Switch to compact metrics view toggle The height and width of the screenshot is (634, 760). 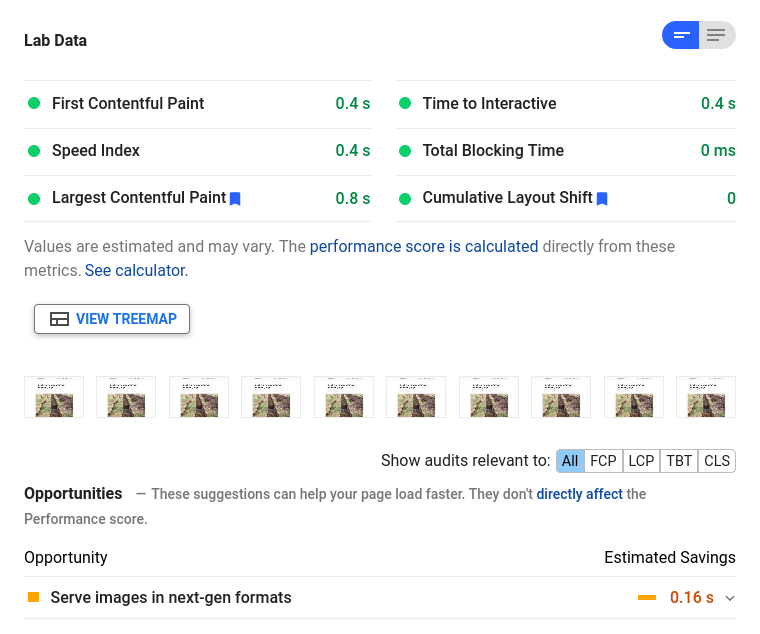tap(681, 36)
